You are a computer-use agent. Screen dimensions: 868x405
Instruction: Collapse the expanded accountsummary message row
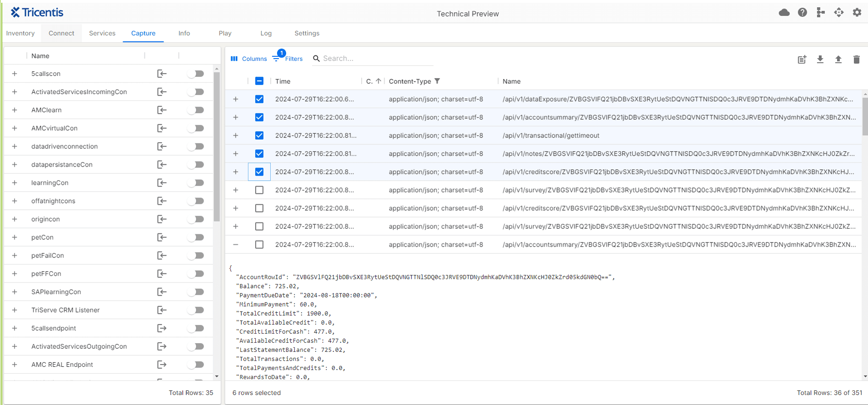point(236,245)
